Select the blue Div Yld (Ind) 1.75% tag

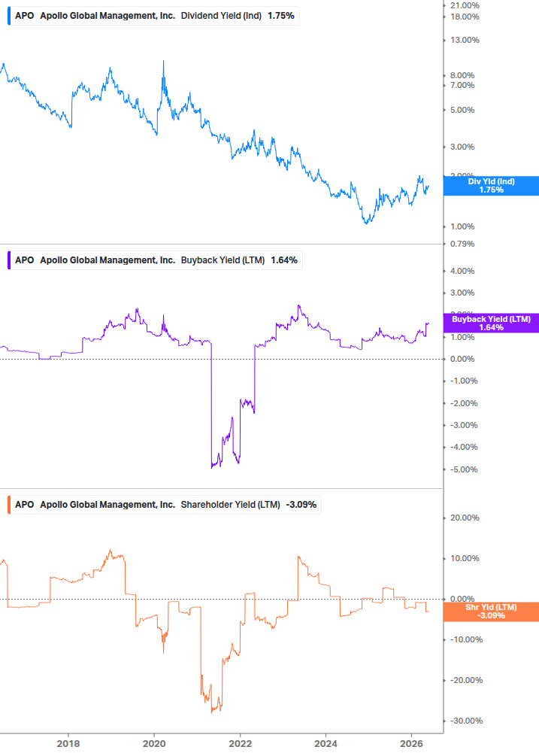491,186
